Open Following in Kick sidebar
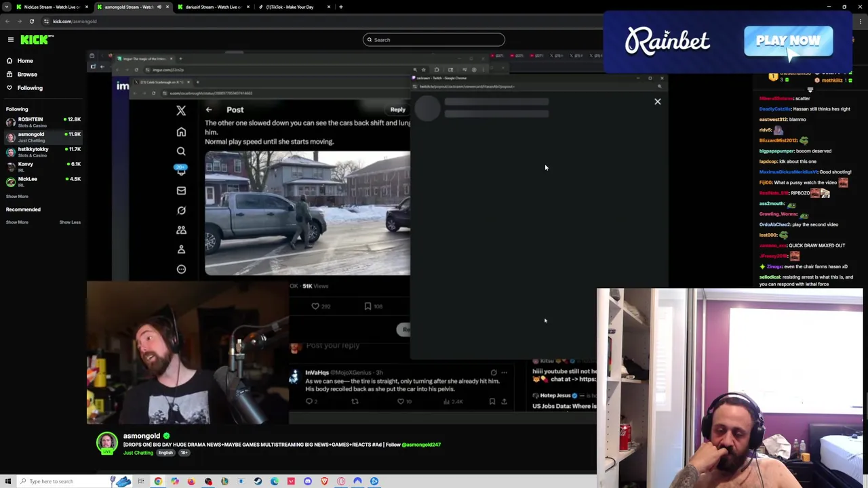This screenshot has height=488, width=868. point(30,87)
